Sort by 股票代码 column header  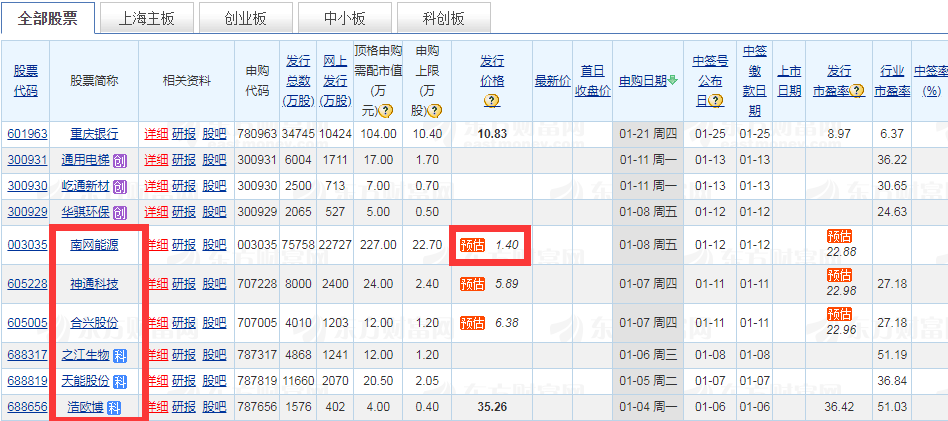pyautogui.click(x=25, y=81)
